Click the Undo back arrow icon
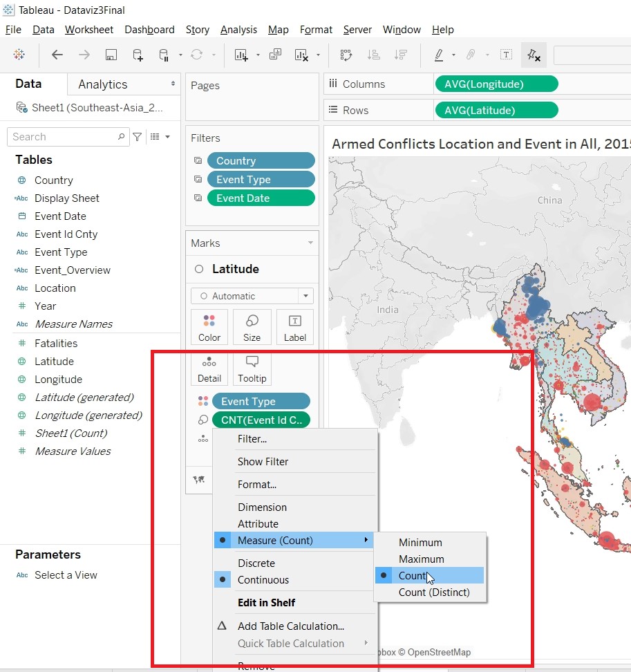 (x=57, y=55)
